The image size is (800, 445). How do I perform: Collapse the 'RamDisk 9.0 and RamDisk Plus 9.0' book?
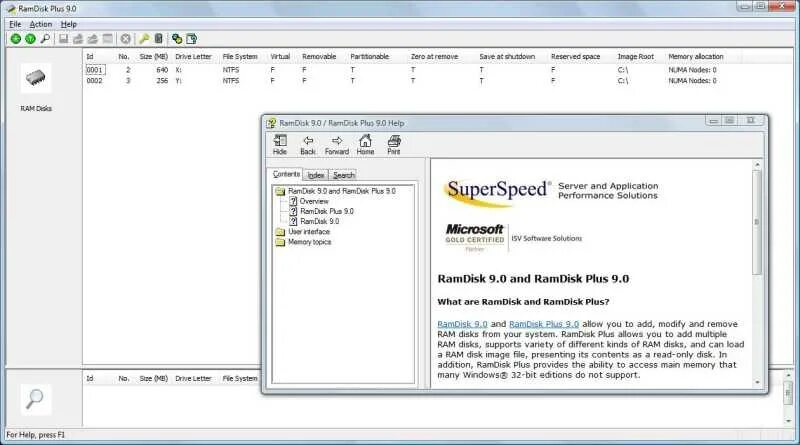[280, 191]
